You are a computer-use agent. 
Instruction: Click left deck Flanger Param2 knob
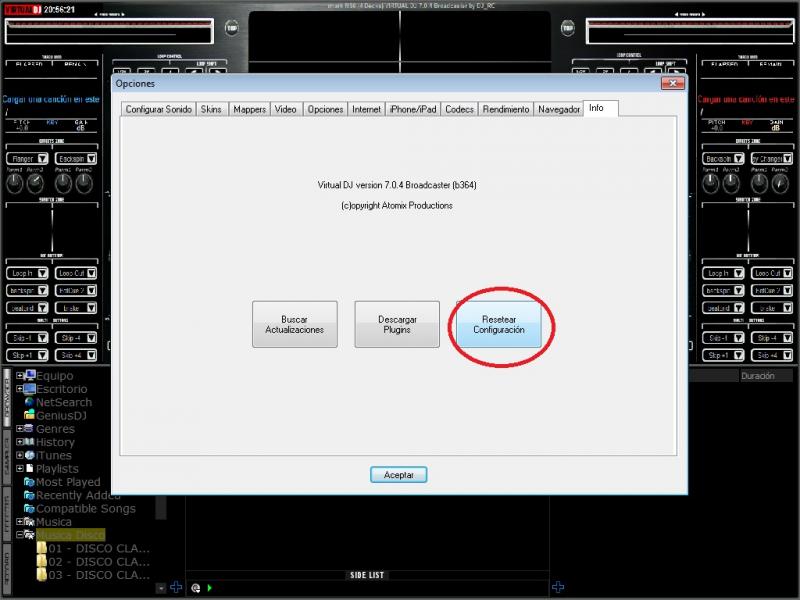click(35, 183)
